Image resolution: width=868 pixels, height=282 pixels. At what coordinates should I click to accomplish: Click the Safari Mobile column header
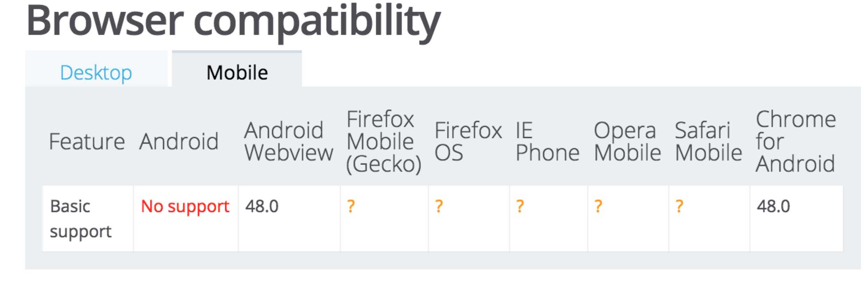(709, 141)
